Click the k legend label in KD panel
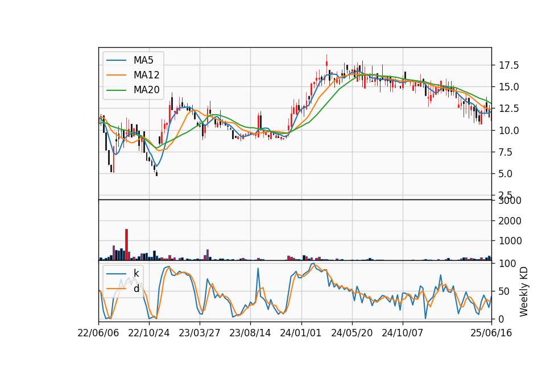 coord(136,273)
